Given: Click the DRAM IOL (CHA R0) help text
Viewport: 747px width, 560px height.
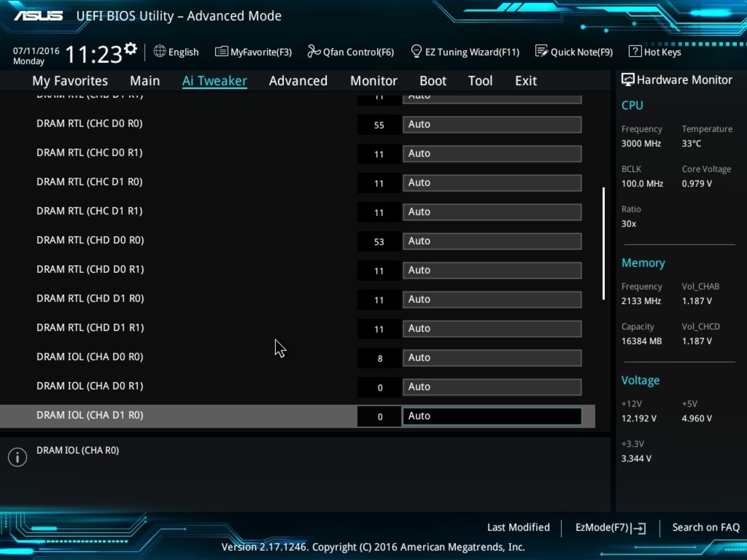Looking at the screenshot, I should click(x=77, y=450).
